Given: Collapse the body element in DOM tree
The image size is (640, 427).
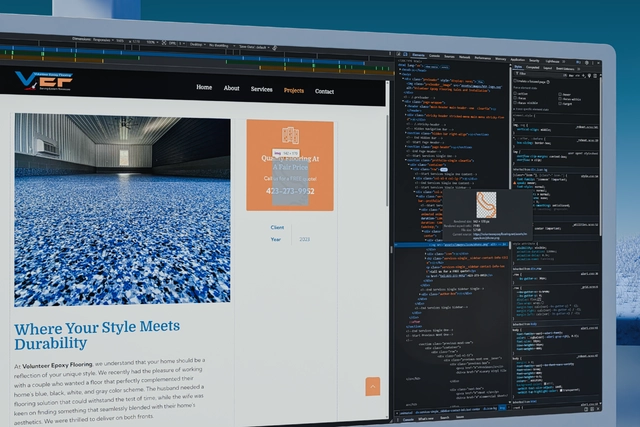Looking at the screenshot, I should (x=400, y=74).
